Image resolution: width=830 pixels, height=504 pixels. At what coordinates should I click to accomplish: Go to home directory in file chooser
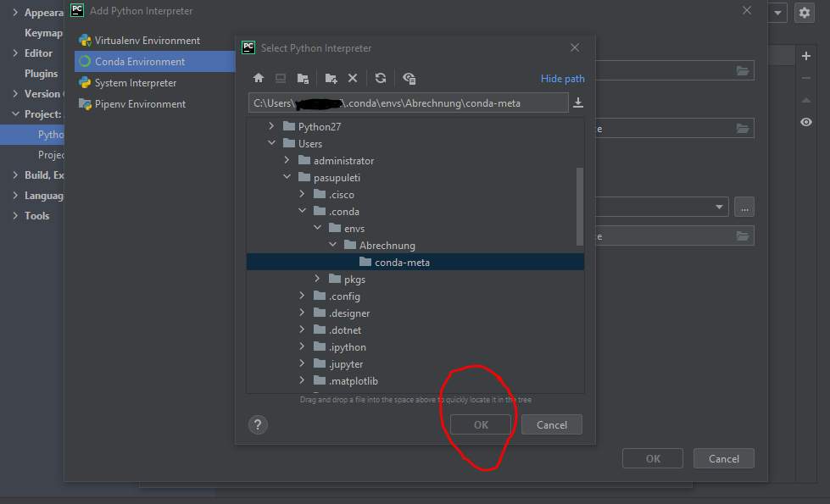click(259, 78)
